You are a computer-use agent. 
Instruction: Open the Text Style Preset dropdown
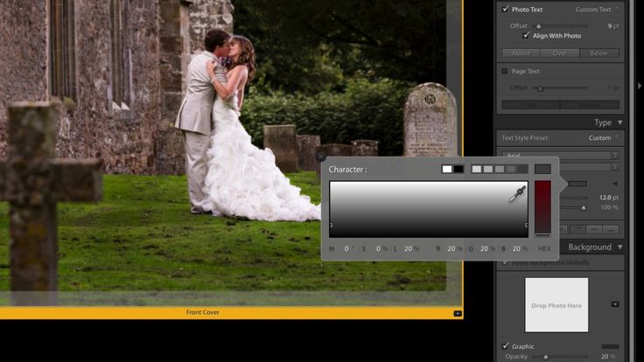click(x=604, y=138)
